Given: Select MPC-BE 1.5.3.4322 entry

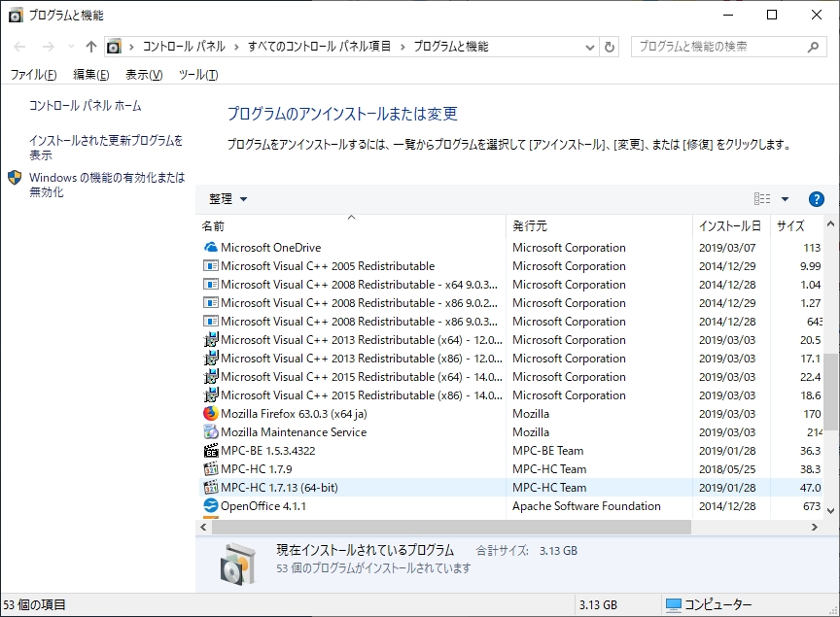Looking at the screenshot, I should [x=268, y=451].
